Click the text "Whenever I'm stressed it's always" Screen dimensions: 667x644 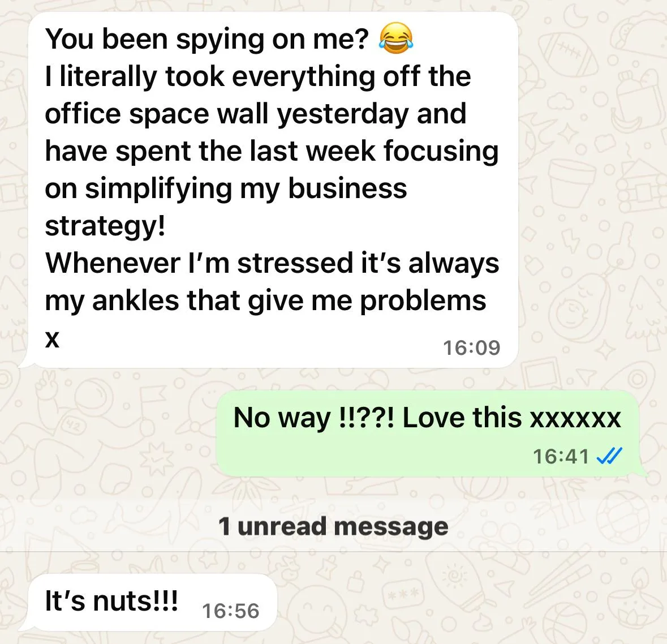[272, 263]
